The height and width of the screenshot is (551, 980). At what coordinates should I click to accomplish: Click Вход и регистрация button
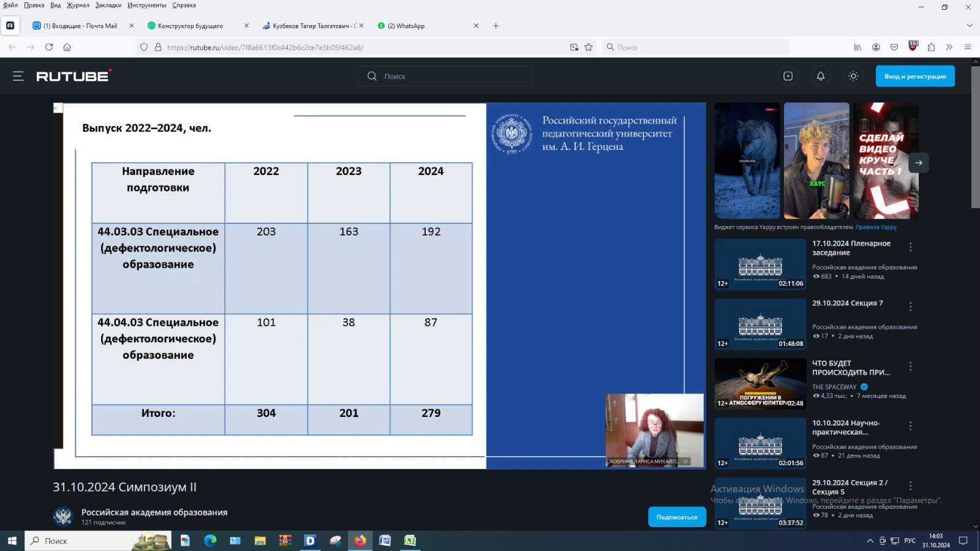point(914,76)
